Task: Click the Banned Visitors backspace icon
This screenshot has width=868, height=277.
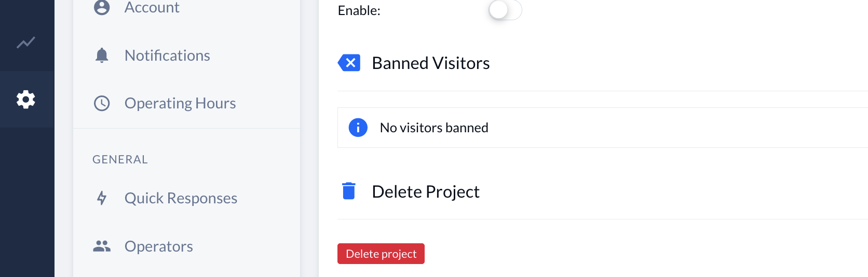Action: point(349,63)
